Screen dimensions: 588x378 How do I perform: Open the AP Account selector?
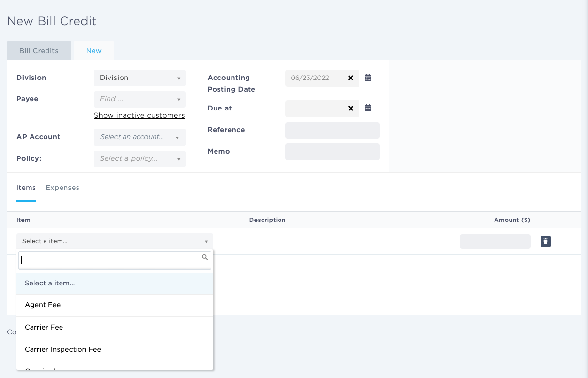(139, 137)
